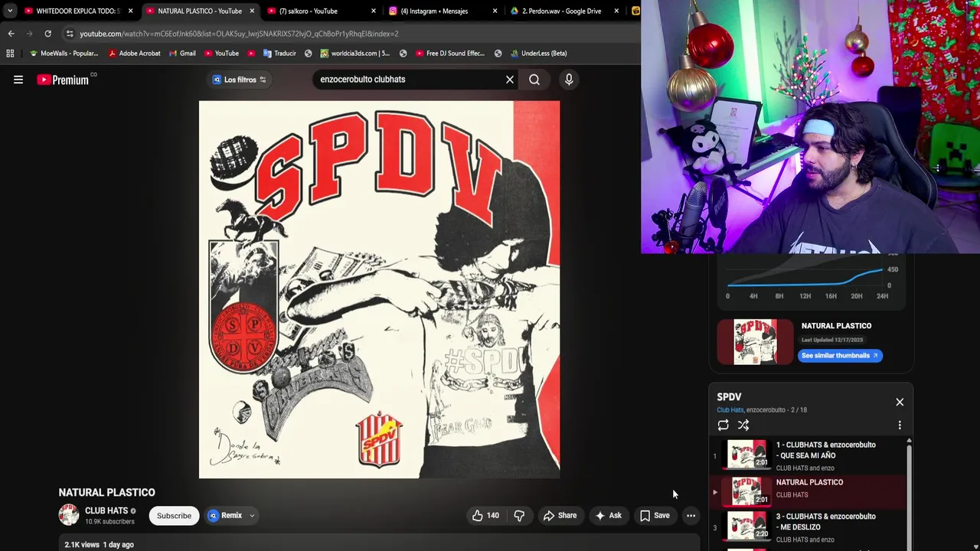The image size is (980, 551).
Task: Open UnderLess (Beta) bookmark
Action: tap(538, 54)
